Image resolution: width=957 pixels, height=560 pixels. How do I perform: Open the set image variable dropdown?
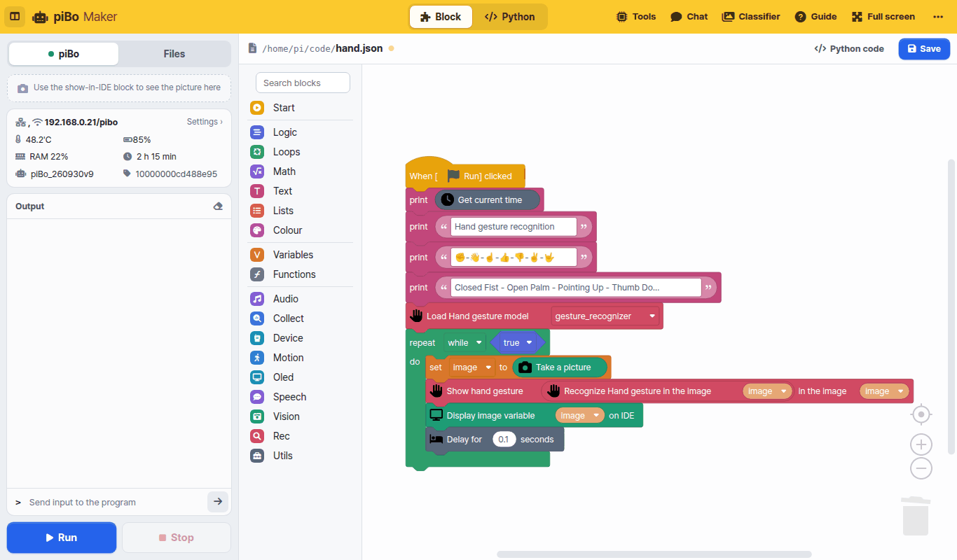pos(472,367)
